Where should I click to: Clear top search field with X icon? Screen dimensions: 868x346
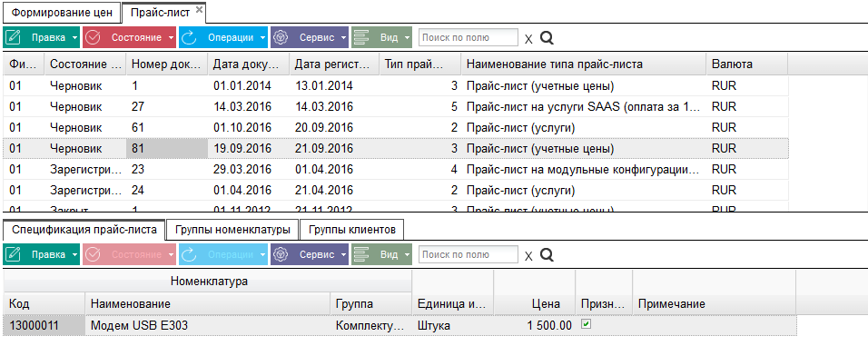coord(528,39)
